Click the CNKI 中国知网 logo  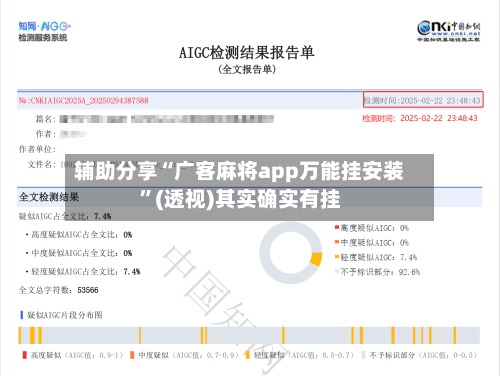pyautogui.click(x=449, y=31)
